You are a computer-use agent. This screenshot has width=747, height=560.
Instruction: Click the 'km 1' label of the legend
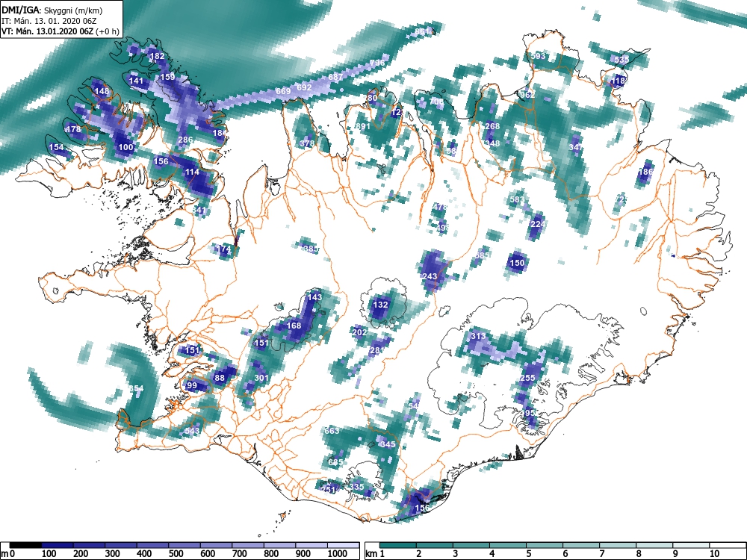click(375, 554)
